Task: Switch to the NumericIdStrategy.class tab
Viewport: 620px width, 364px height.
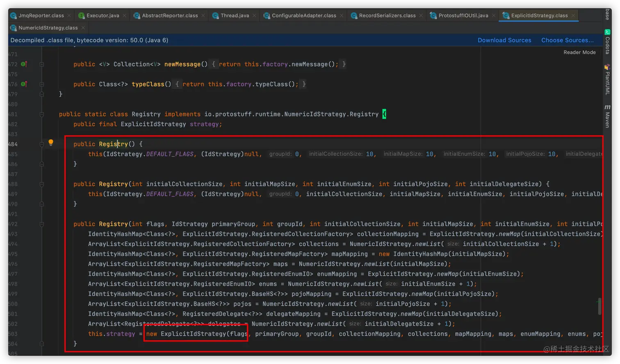Action: point(48,28)
